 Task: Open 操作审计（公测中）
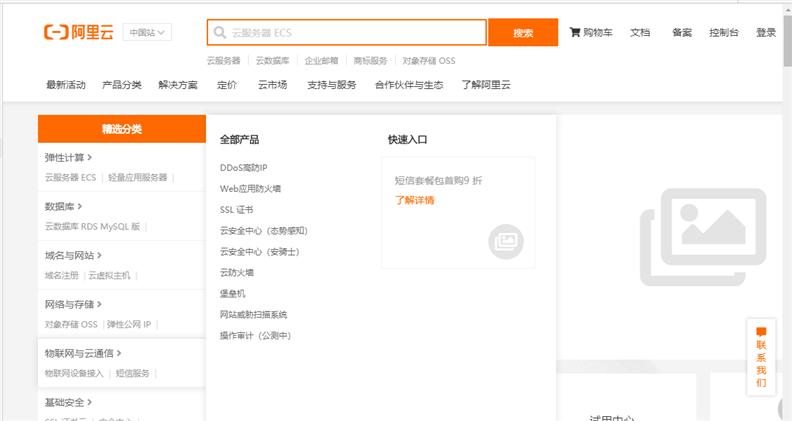256,336
